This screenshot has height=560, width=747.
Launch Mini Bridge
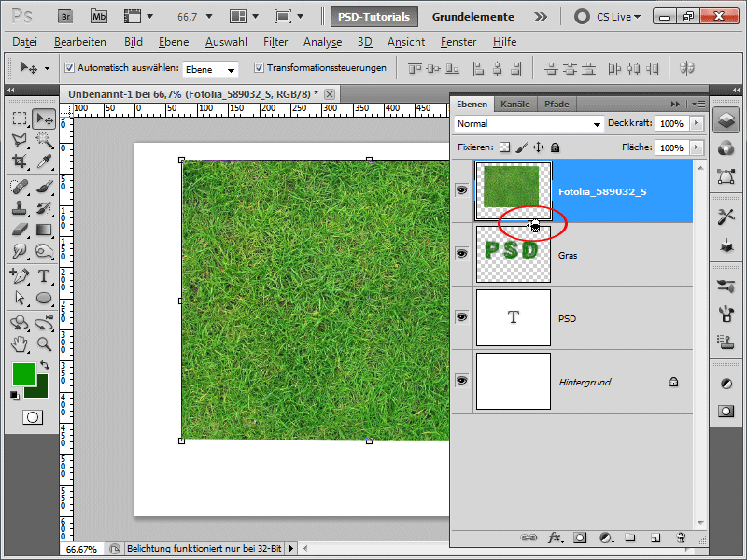point(99,17)
